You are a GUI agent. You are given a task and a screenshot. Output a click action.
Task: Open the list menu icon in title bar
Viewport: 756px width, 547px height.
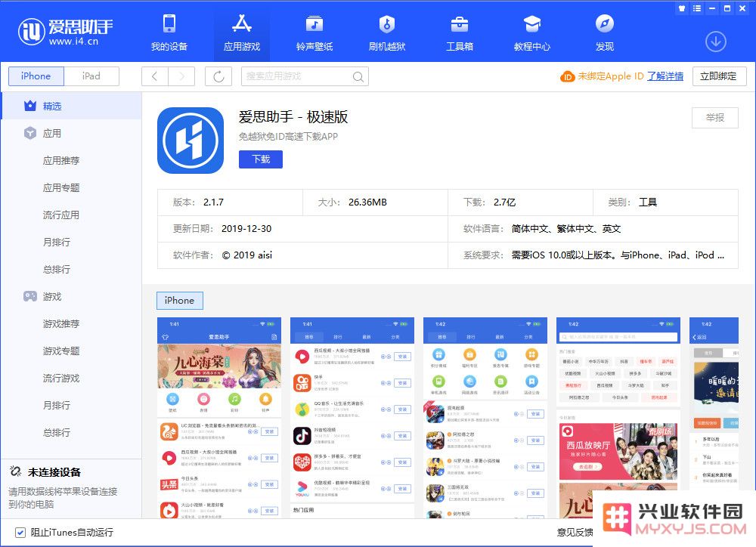pyautogui.click(x=697, y=8)
